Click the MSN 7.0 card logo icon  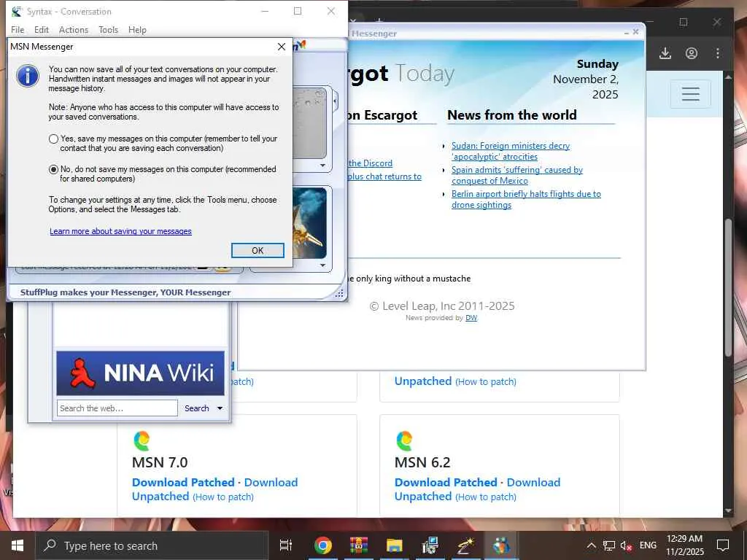click(142, 440)
